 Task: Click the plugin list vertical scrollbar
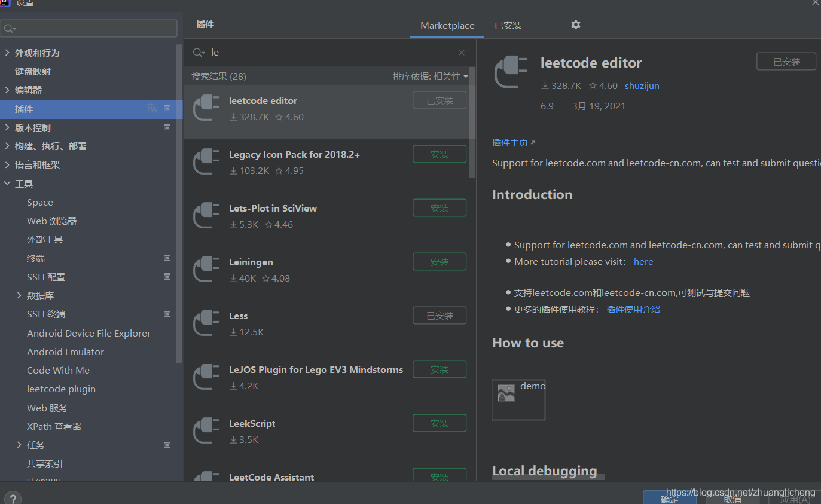click(472, 123)
